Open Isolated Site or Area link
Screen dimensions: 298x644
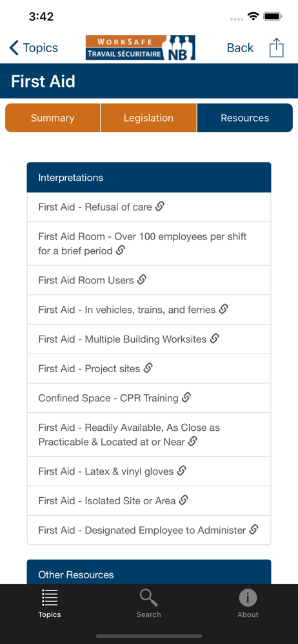(x=149, y=500)
